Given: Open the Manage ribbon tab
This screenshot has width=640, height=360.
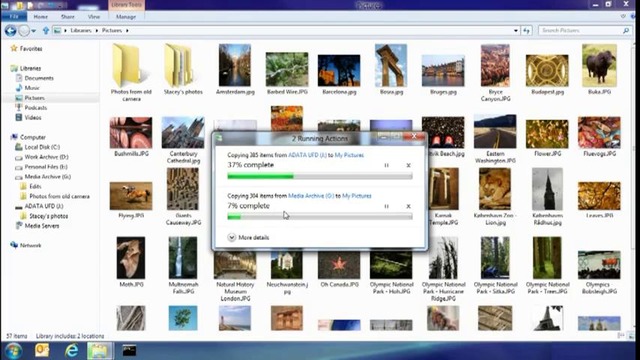Looking at the screenshot, I should [126, 17].
